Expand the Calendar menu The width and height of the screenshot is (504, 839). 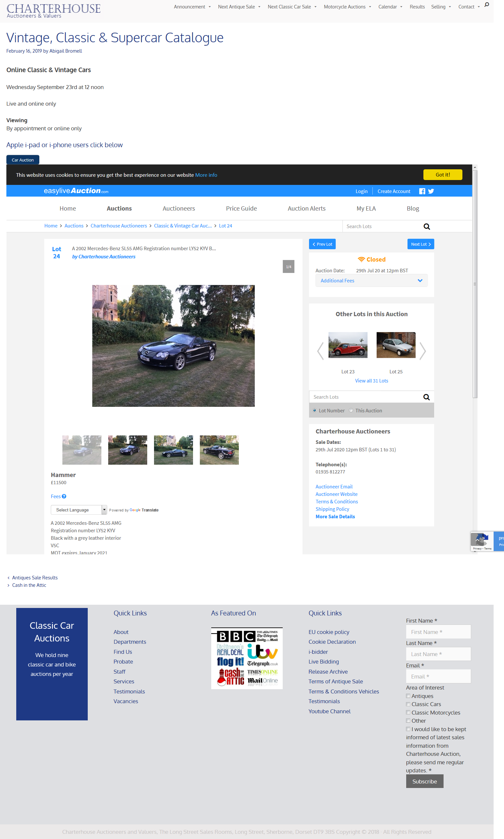pos(390,7)
